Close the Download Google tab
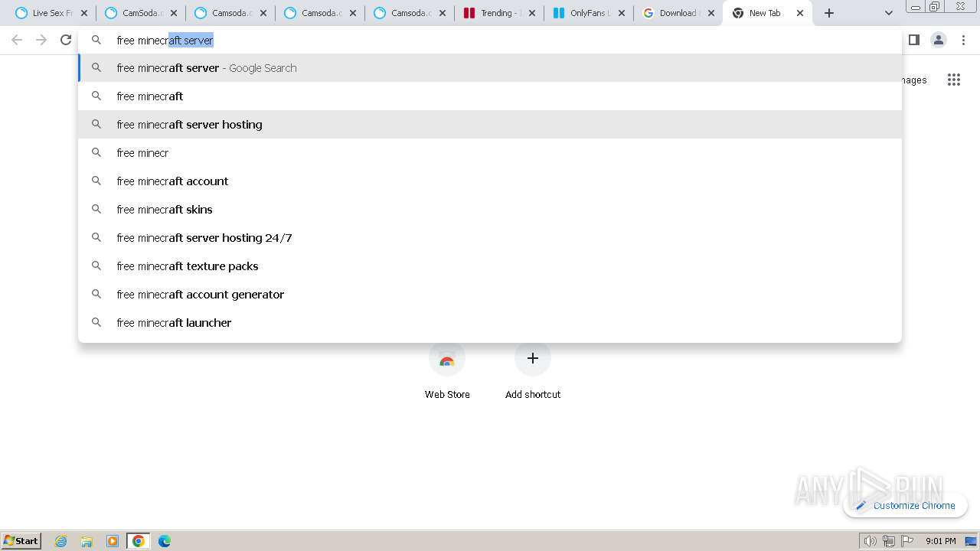 pyautogui.click(x=711, y=13)
